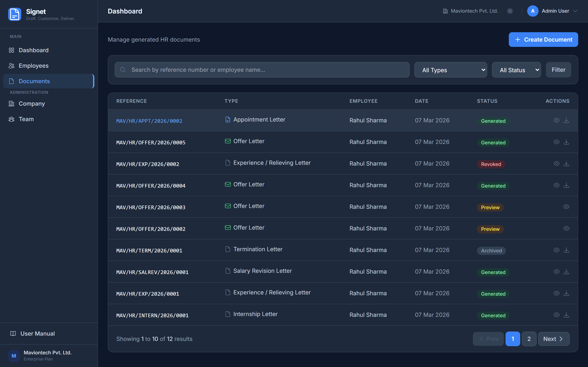Open the All Types dropdown
The image size is (588, 367).
pos(450,70)
